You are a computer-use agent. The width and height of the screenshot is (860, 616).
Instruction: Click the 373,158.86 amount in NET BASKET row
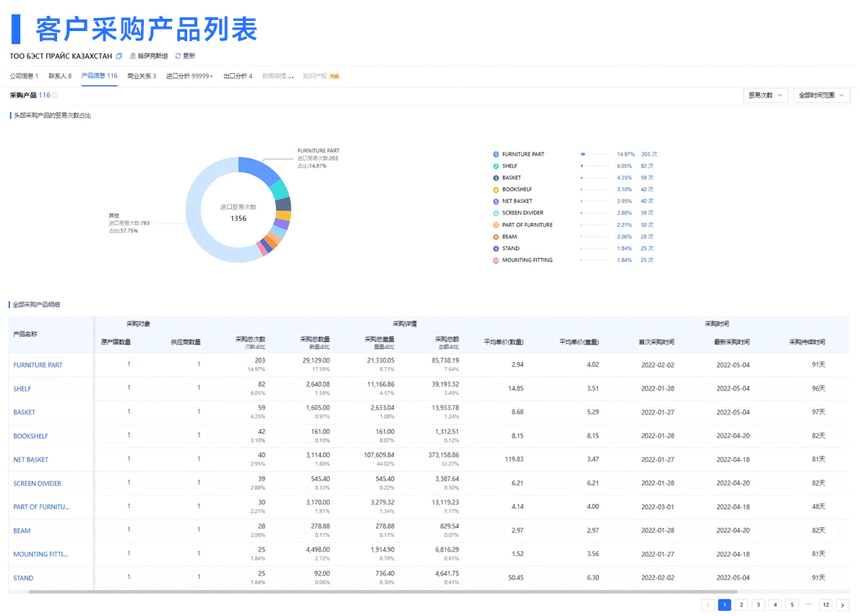(444, 456)
